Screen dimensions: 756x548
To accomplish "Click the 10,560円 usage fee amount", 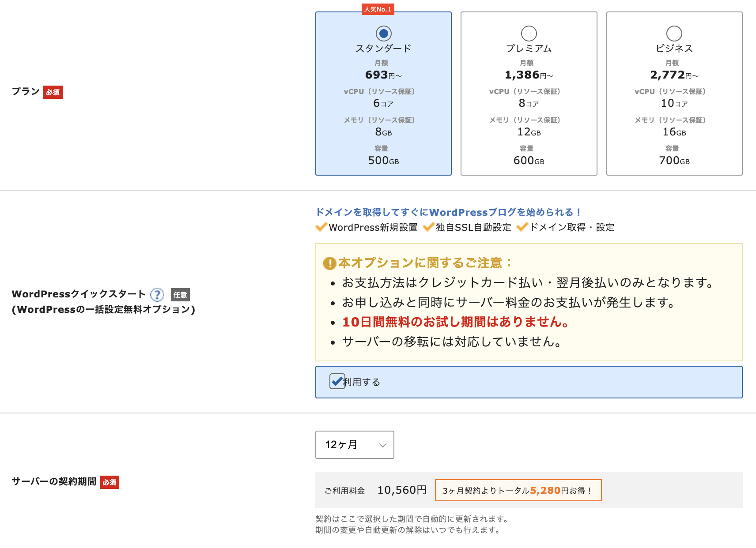I will pyautogui.click(x=402, y=490).
